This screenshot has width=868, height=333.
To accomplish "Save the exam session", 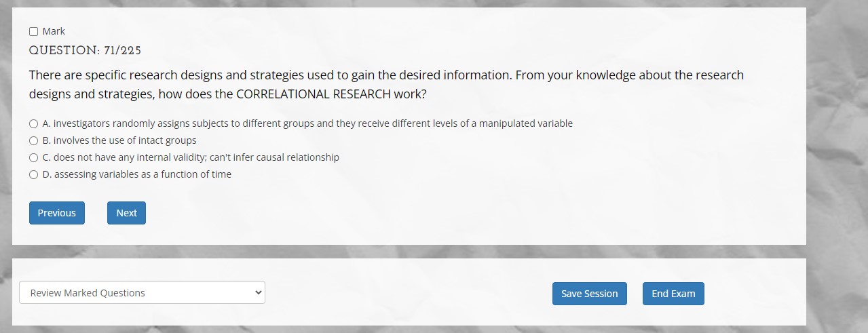I will pos(590,294).
